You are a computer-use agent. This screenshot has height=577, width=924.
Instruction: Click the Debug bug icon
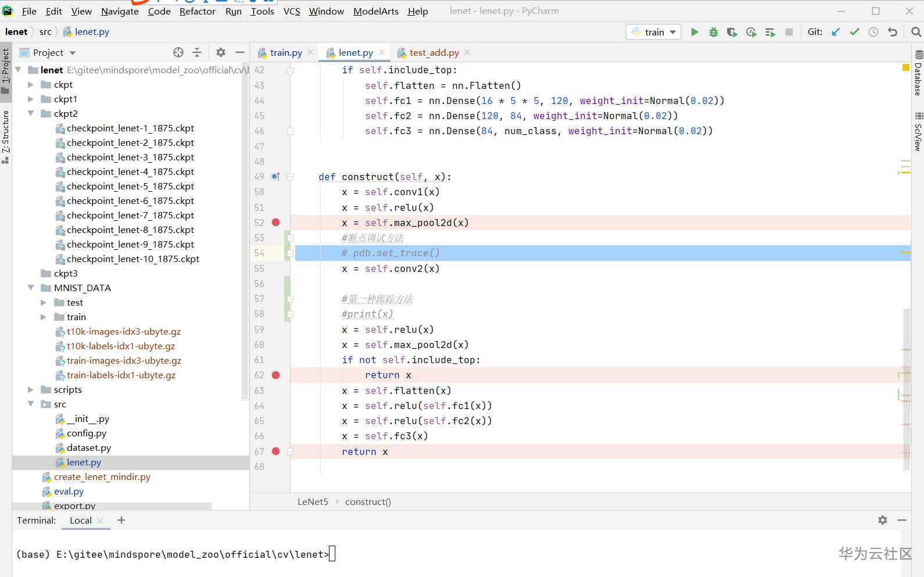[713, 32]
